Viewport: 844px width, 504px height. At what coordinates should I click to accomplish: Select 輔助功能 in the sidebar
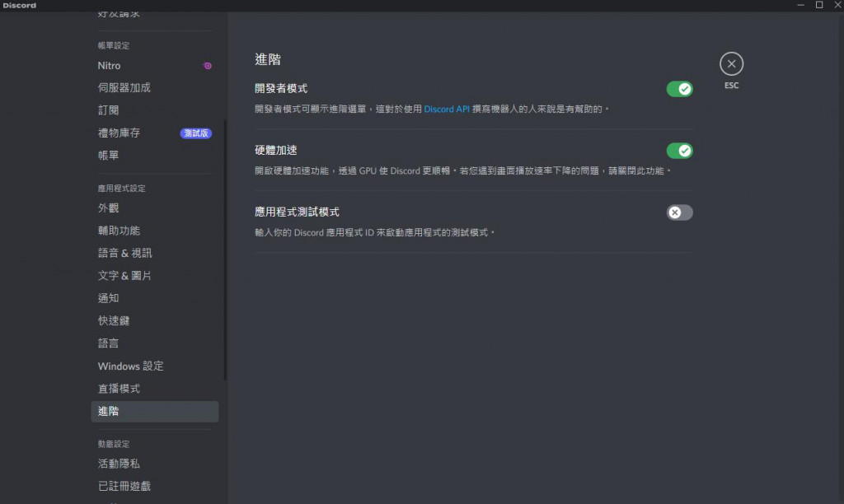pyautogui.click(x=154, y=231)
